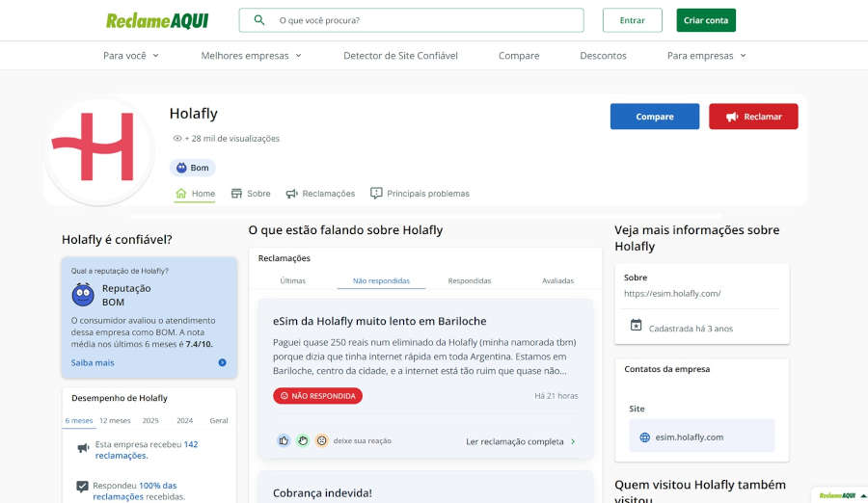Click the megaphone icon beside 142 reclamações
The image size is (868, 503).
[83, 448]
